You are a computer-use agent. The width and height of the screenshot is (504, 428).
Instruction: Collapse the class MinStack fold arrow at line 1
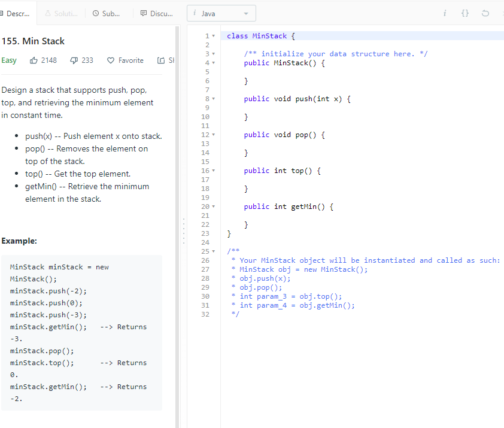pyautogui.click(x=214, y=36)
